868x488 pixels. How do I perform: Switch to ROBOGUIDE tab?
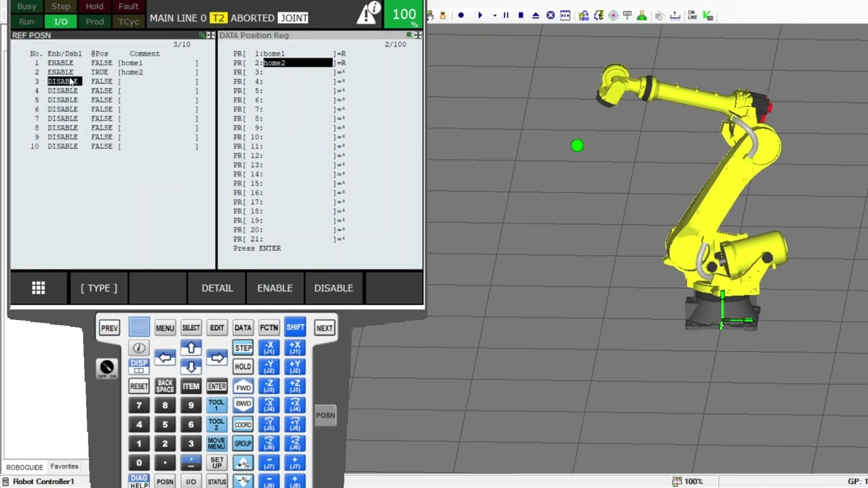[x=25, y=467]
